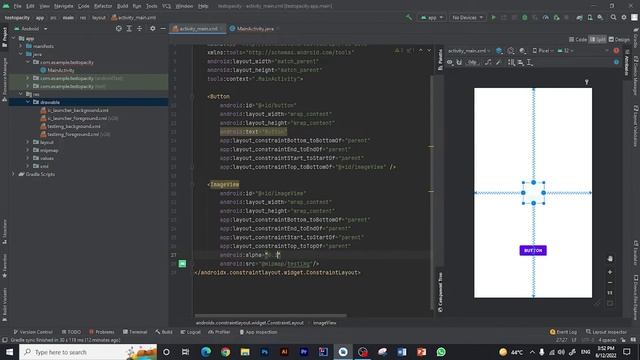Open the Pixel device preview dropdown

542,51
